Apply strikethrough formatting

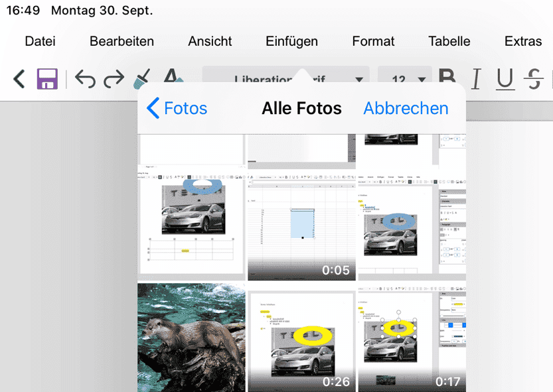tap(533, 79)
